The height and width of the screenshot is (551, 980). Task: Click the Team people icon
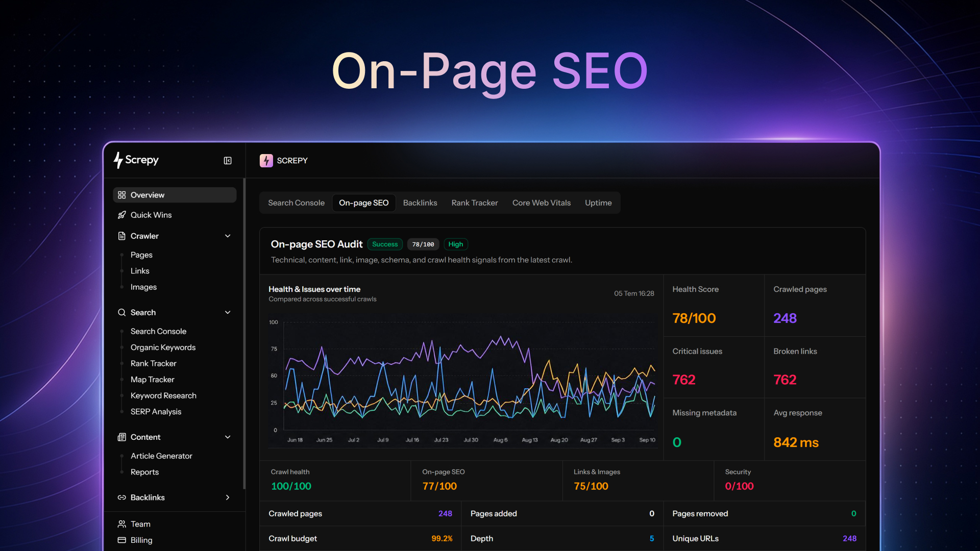coord(121,524)
